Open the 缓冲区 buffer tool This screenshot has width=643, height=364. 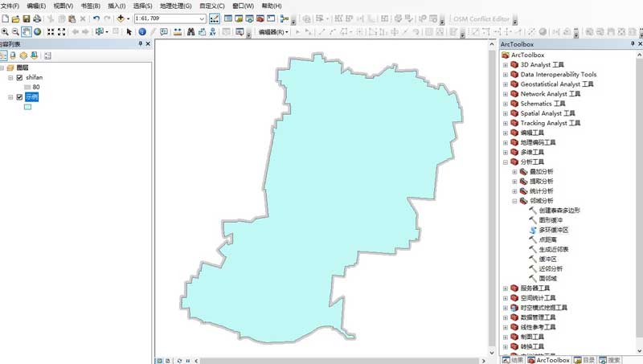pyautogui.click(x=547, y=259)
